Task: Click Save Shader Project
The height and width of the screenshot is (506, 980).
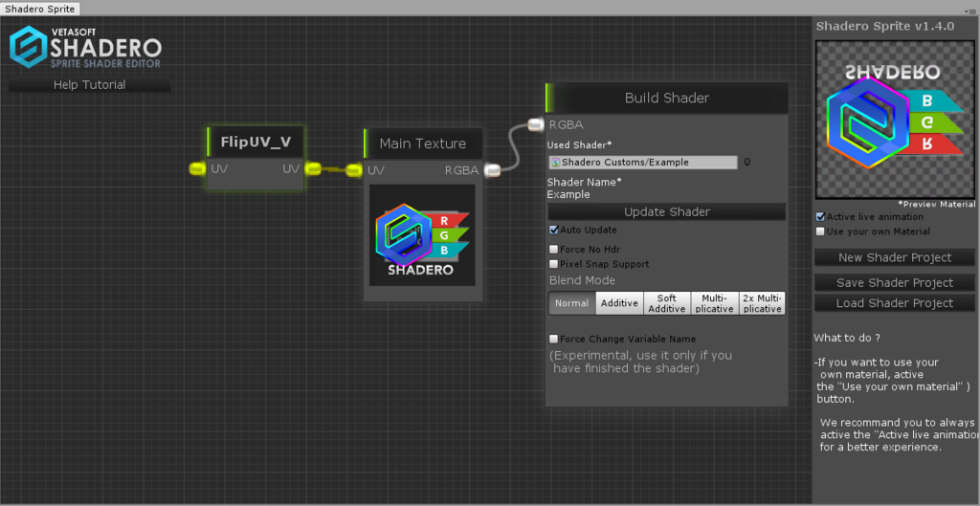Action: [x=895, y=283]
